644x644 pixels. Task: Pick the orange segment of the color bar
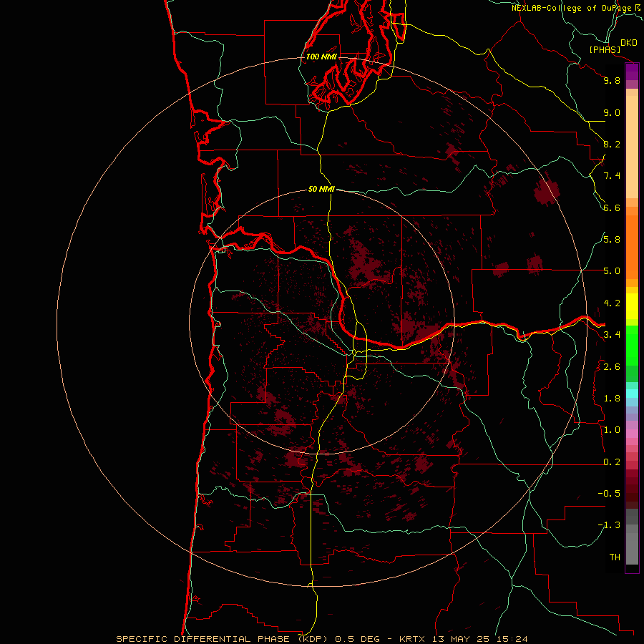(632, 247)
